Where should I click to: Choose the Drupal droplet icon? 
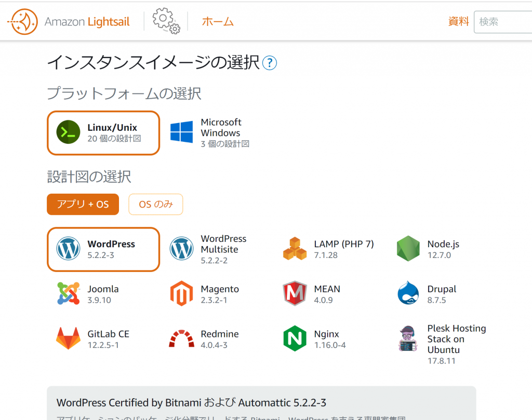coord(408,293)
